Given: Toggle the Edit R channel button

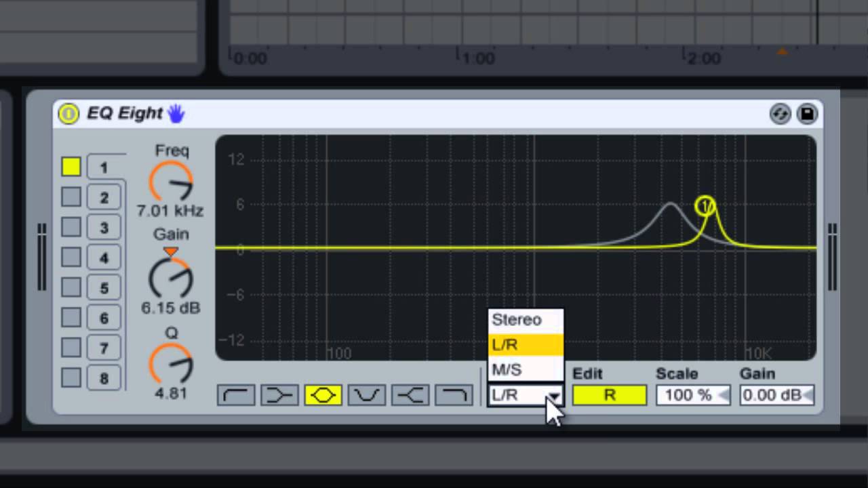Looking at the screenshot, I should coord(610,396).
